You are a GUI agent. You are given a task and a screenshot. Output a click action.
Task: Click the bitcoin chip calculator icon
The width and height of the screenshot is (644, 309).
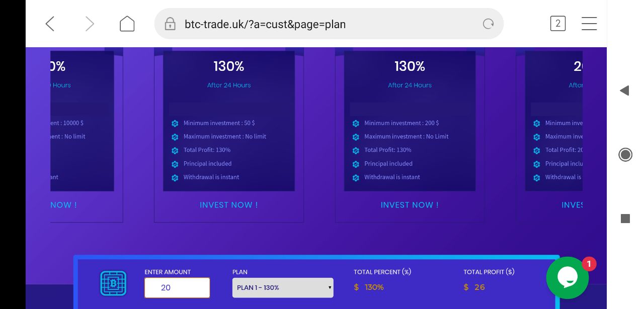tap(113, 283)
